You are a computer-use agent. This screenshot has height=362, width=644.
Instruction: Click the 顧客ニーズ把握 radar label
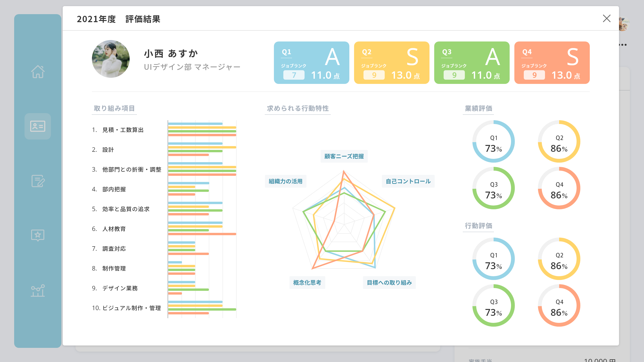point(344,156)
